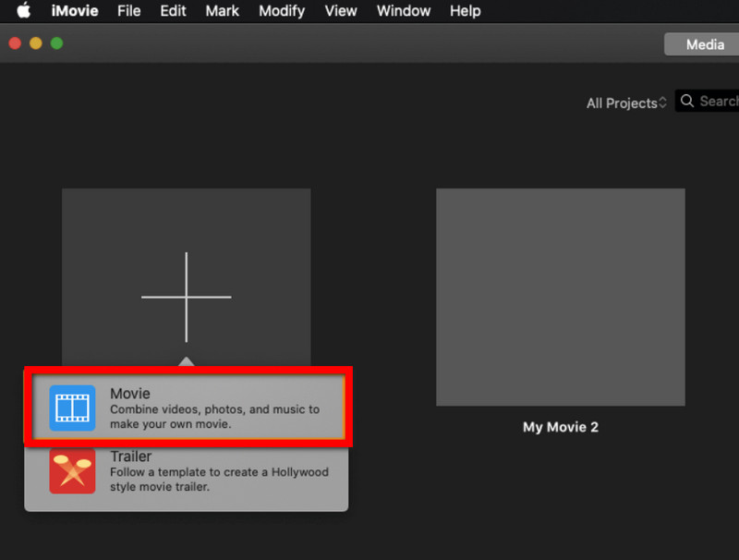The width and height of the screenshot is (739, 560).
Task: Open the Apple menu
Action: point(23,10)
